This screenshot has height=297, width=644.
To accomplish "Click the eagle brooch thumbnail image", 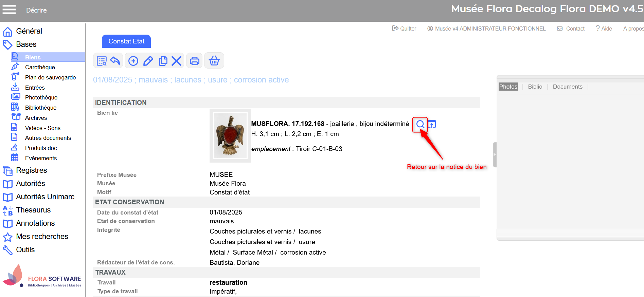I will click(230, 135).
